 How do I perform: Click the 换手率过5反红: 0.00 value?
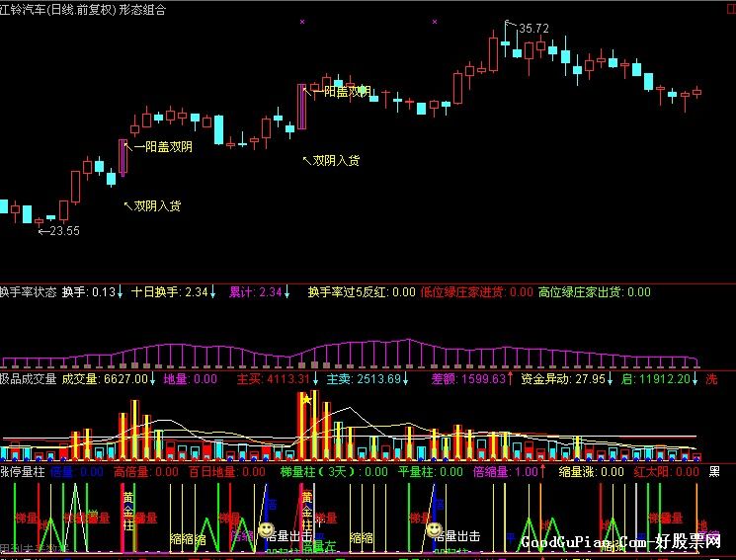(x=362, y=292)
